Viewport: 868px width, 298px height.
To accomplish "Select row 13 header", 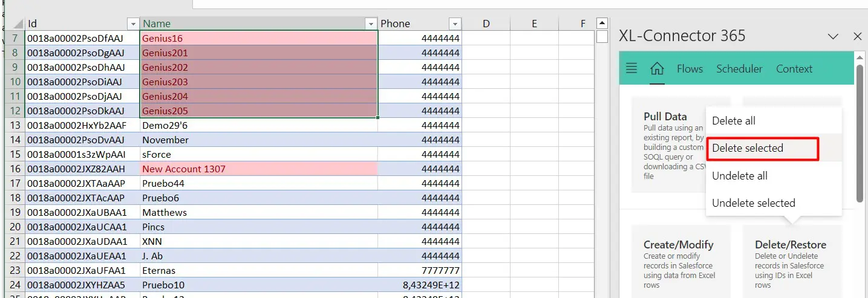I will click(x=15, y=126).
